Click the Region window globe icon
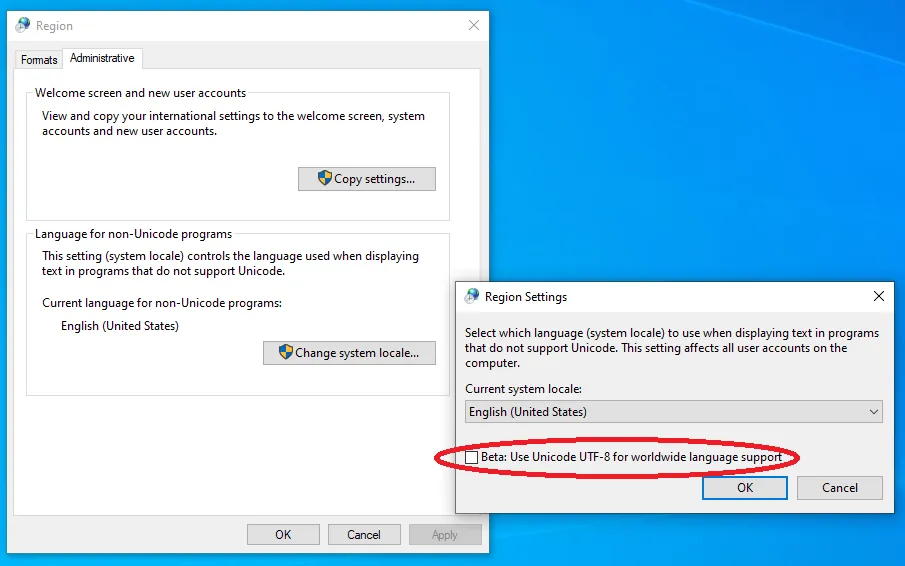905x566 pixels. (x=23, y=25)
